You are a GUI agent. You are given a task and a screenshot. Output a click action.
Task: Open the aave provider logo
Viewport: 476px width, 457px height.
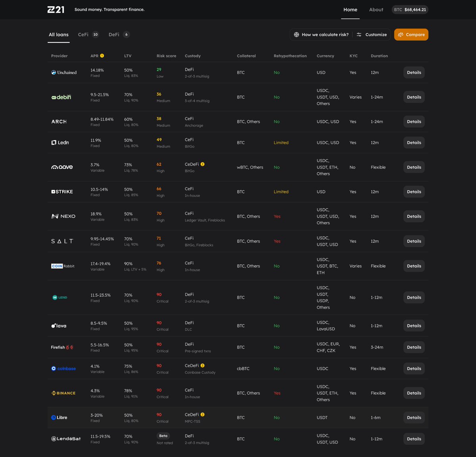click(62, 167)
